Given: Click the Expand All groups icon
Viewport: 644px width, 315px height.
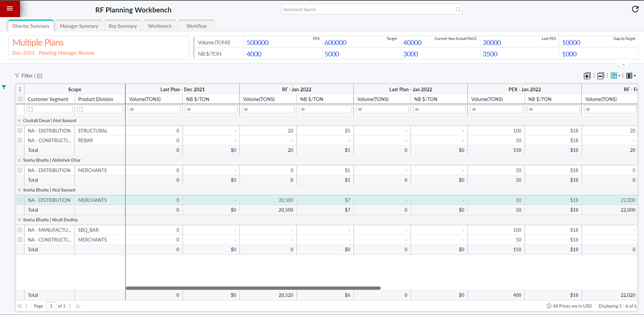Looking at the screenshot, I should (x=587, y=76).
